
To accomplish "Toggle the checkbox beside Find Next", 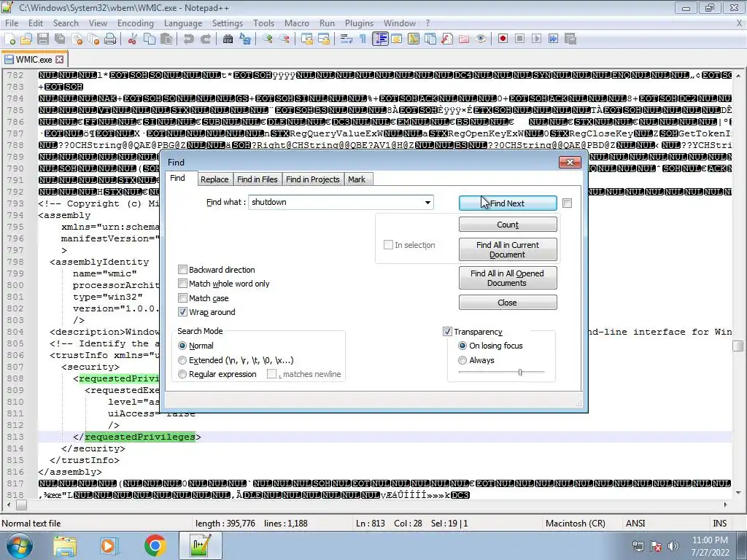I will (567, 203).
